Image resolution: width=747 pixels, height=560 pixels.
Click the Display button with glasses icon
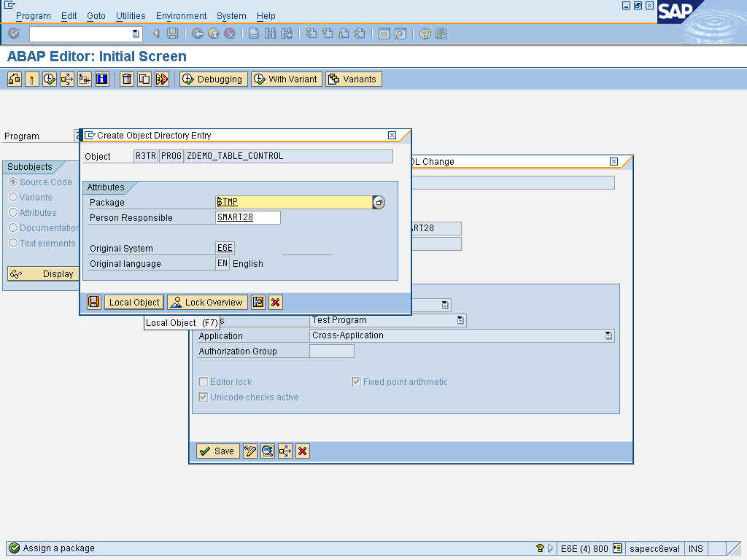[43, 274]
